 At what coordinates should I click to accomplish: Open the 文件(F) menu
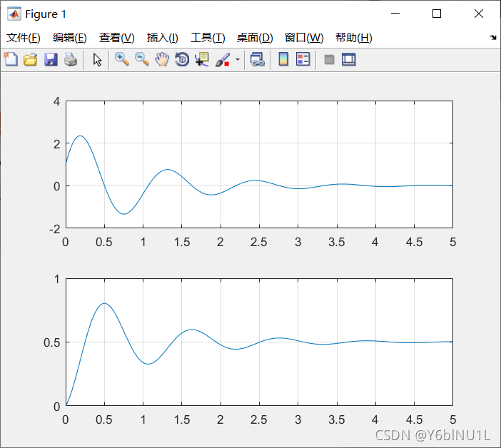pos(24,38)
